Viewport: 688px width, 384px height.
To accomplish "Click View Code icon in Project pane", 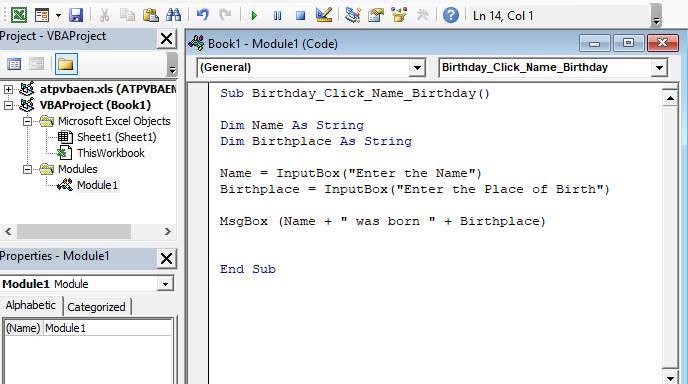I will pos(14,65).
